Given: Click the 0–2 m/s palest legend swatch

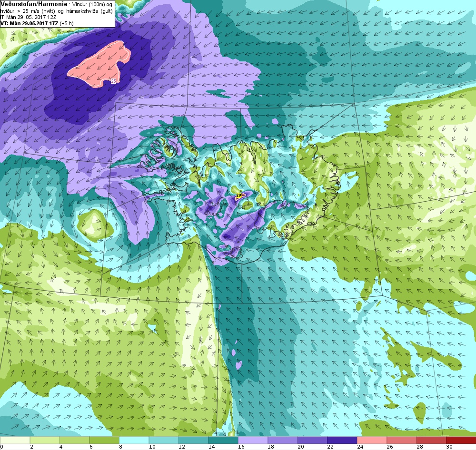Looking at the screenshot, I should click(15, 440).
